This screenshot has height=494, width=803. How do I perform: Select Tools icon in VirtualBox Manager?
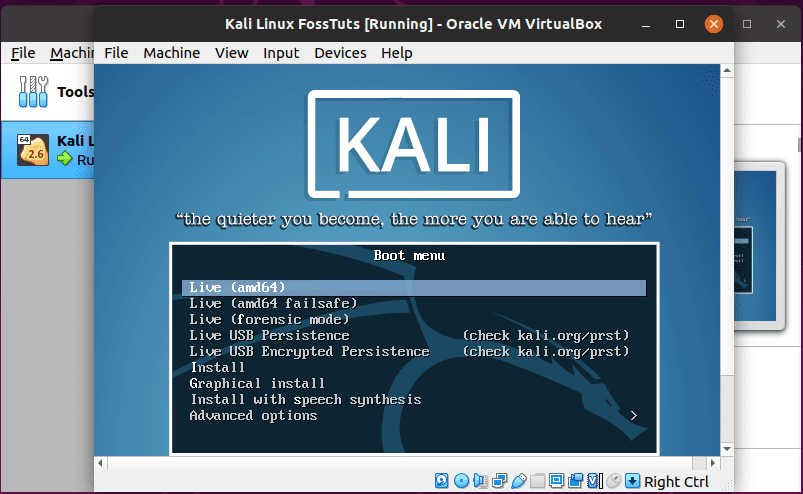33,92
